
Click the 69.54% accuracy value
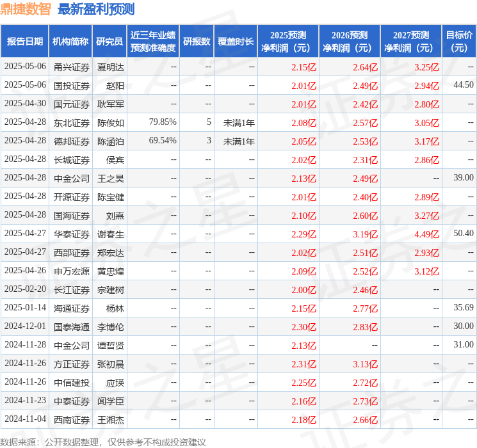[163, 141]
